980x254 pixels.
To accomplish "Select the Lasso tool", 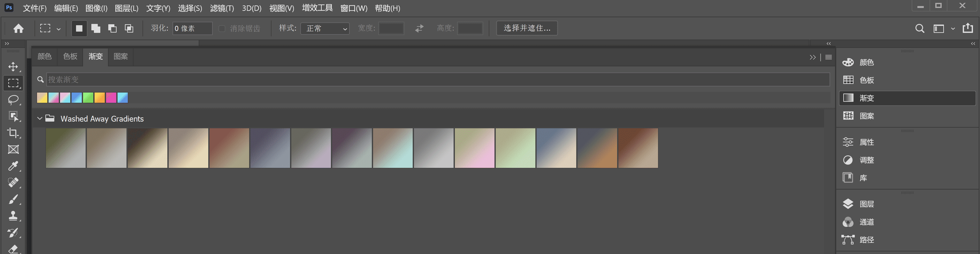I will click(13, 100).
